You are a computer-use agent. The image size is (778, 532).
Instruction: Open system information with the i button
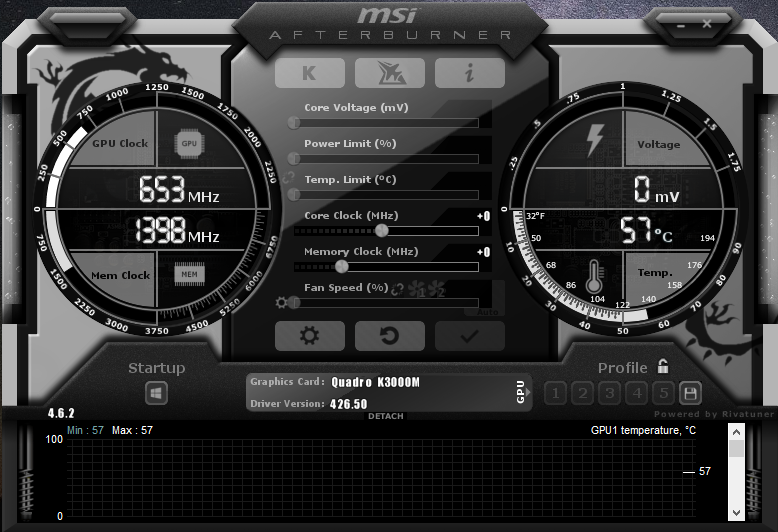pos(469,73)
